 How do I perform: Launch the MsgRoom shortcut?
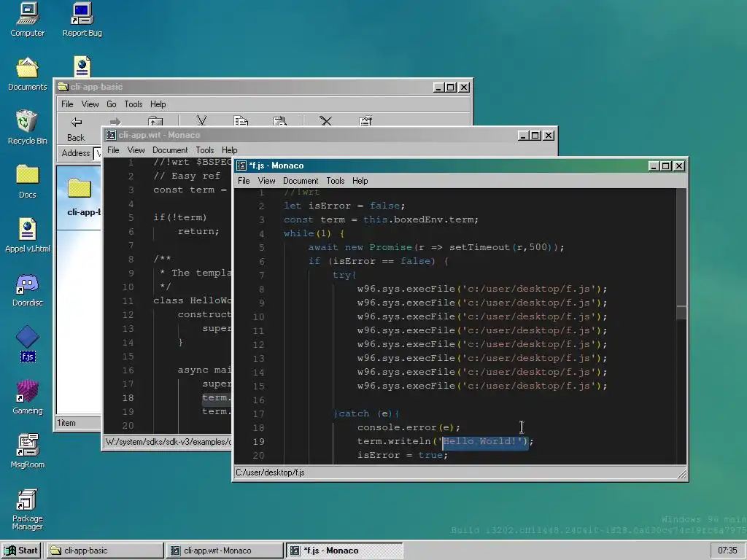pyautogui.click(x=27, y=451)
